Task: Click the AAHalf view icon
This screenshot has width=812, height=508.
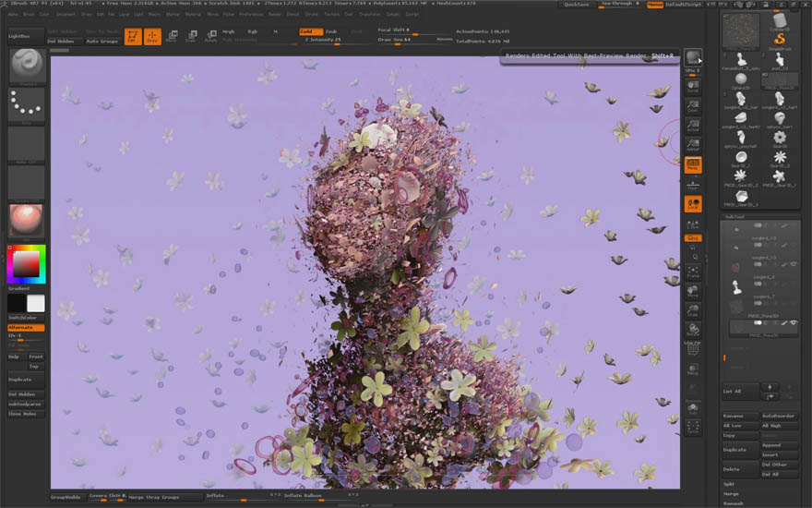Action: click(693, 145)
